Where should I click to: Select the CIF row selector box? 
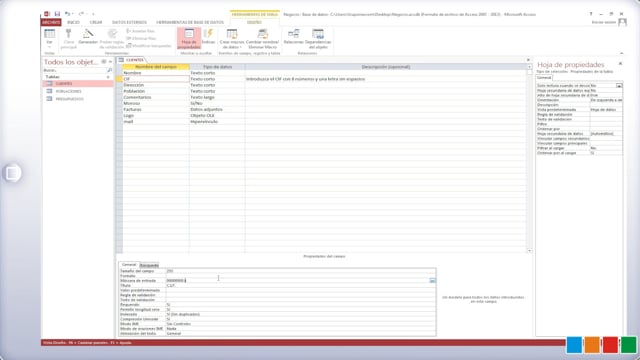pos(119,79)
